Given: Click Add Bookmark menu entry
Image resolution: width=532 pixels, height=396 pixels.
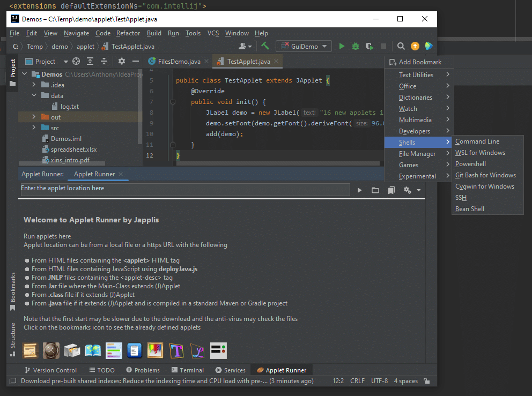Looking at the screenshot, I should [418, 62].
